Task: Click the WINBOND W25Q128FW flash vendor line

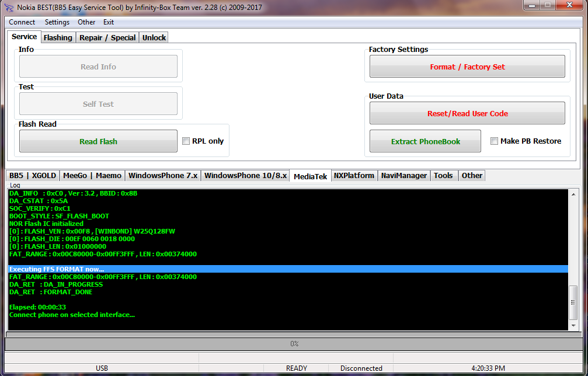Action: 92,231
